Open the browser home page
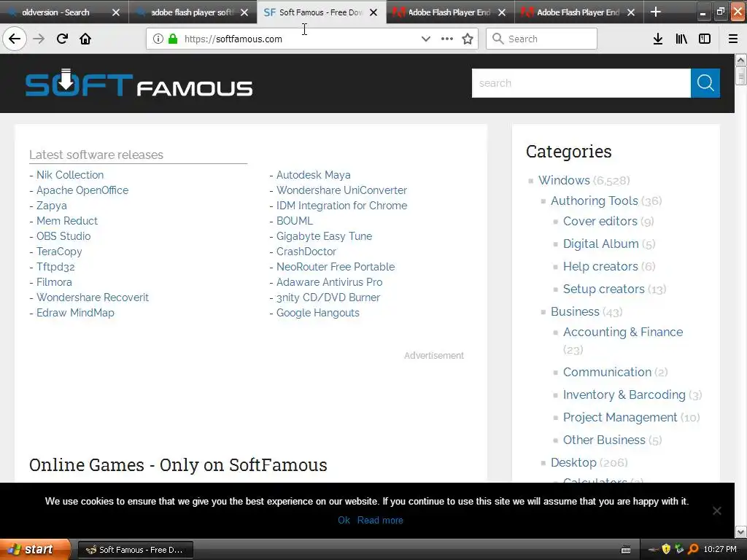747x560 pixels. click(85, 39)
